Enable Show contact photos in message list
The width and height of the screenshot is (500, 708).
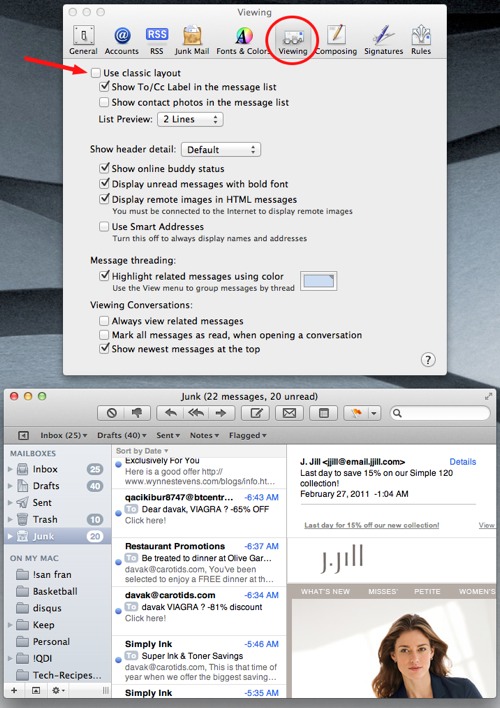click(104, 102)
